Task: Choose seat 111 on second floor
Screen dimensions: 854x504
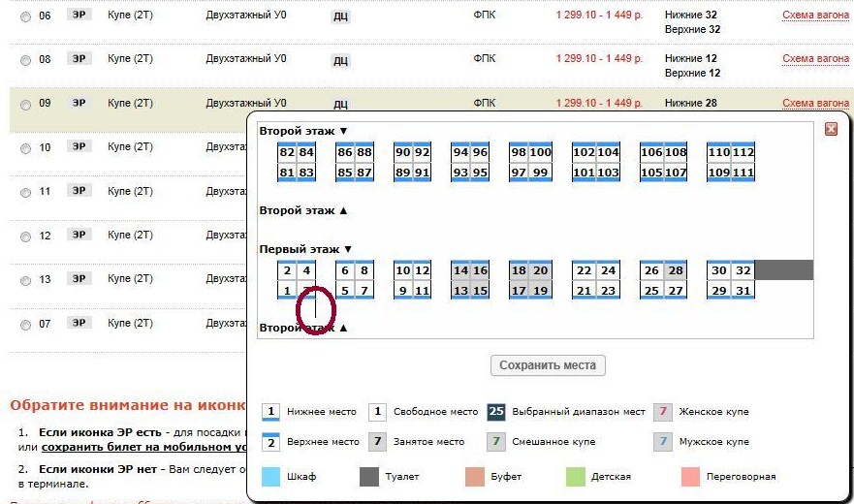Action: [x=743, y=173]
